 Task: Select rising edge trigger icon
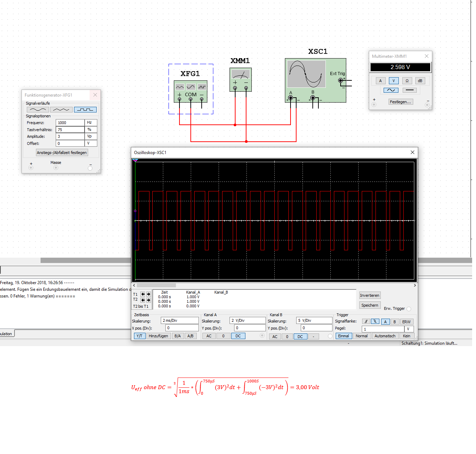pos(366,321)
